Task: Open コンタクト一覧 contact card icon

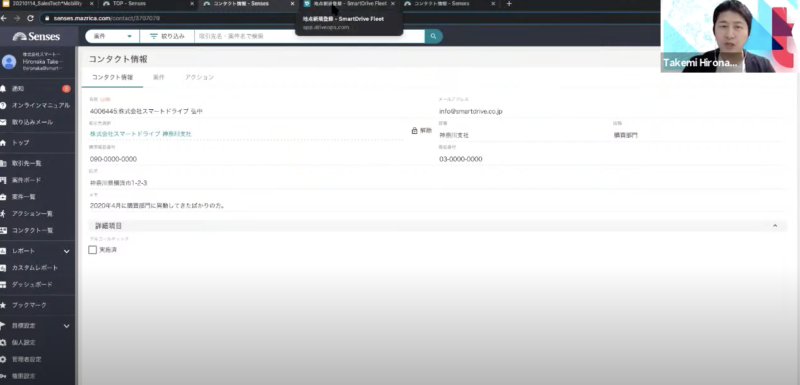Action: pos(3,230)
